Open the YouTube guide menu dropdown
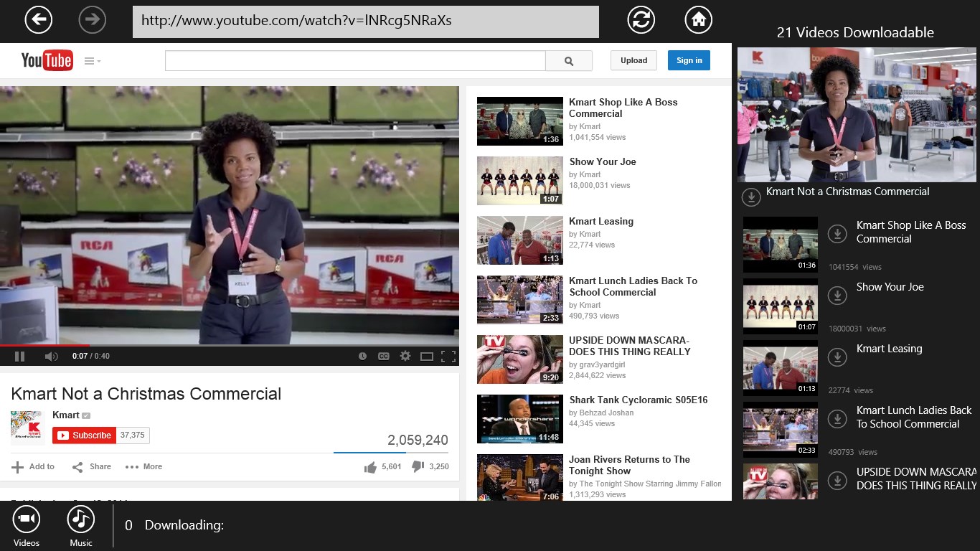 (x=92, y=61)
